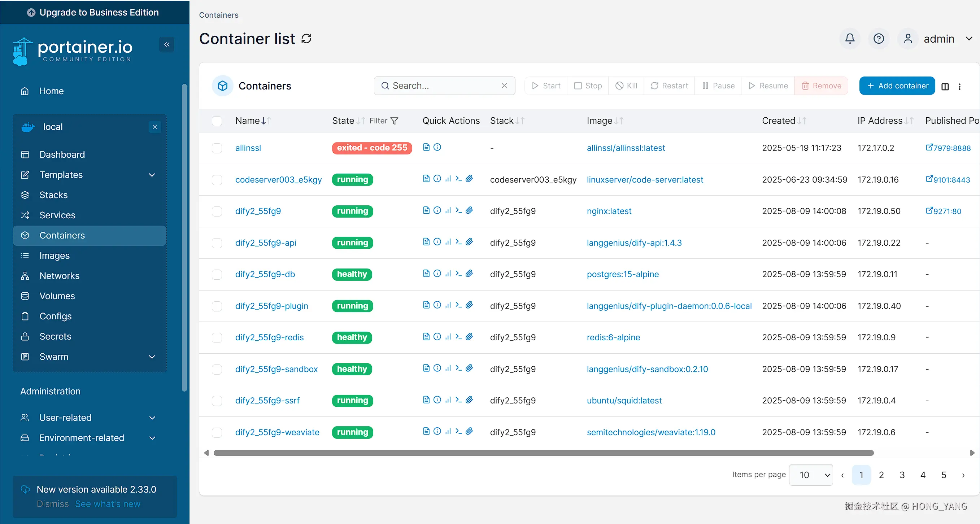This screenshot has height=524, width=980.
Task: Click the Add container button
Action: pyautogui.click(x=897, y=86)
